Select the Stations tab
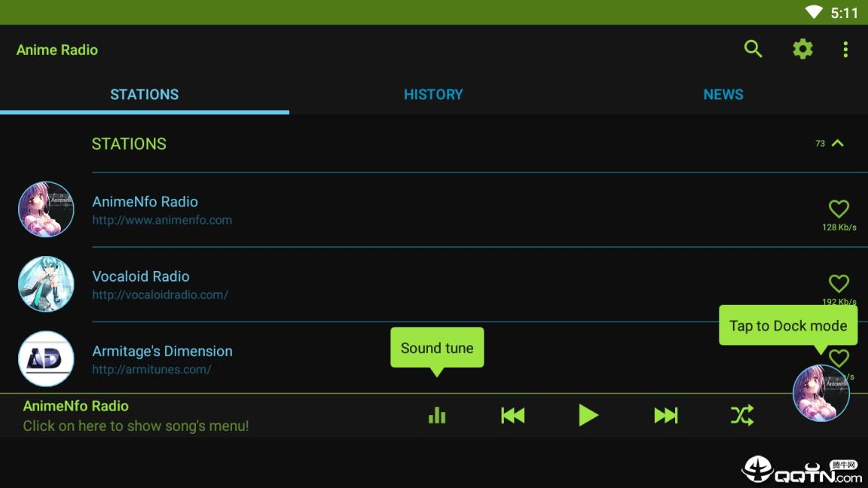Screen dimensions: 868x488 tap(145, 95)
